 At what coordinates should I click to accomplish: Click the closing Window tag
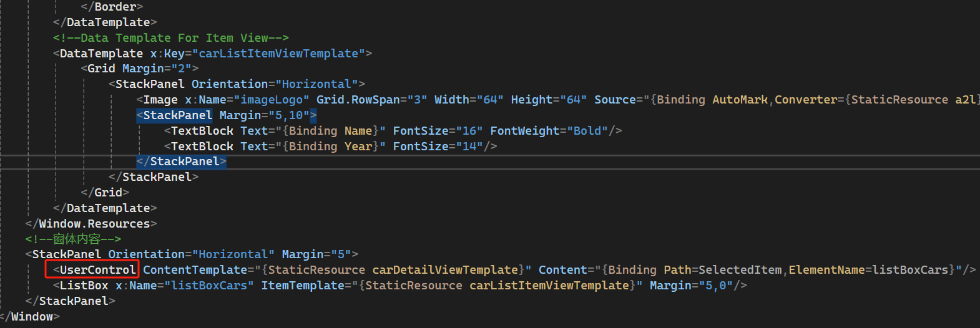click(x=30, y=317)
